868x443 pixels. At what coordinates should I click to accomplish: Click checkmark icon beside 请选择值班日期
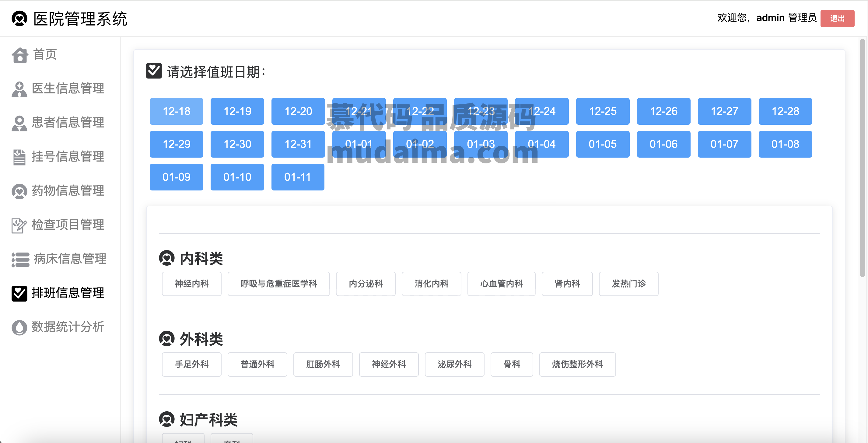click(x=154, y=71)
